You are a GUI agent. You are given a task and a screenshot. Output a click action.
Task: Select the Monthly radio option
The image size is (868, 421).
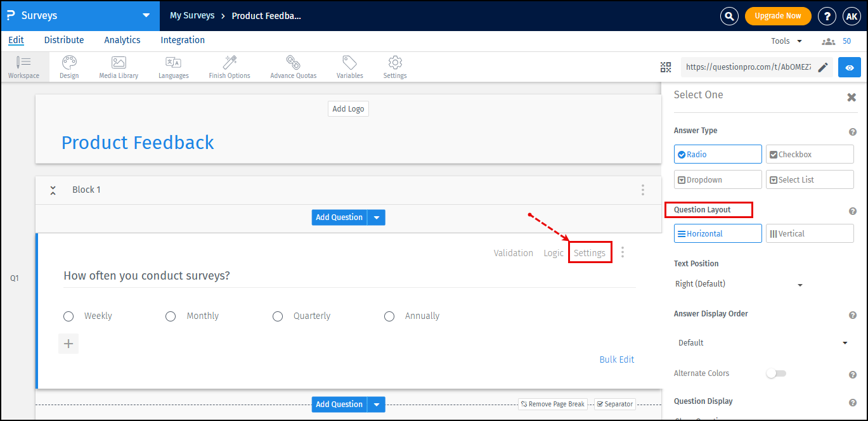170,316
